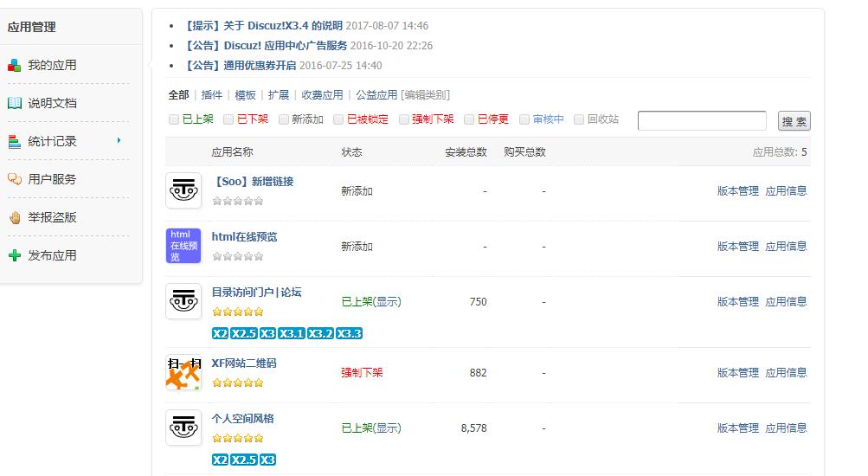Select the 模板 category tab
Viewport: 868px width, 476px height.
245,95
